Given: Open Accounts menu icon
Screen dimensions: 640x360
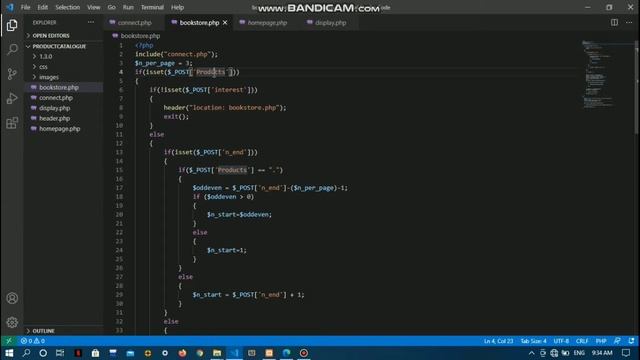Looking at the screenshot, I should tap(12, 298).
